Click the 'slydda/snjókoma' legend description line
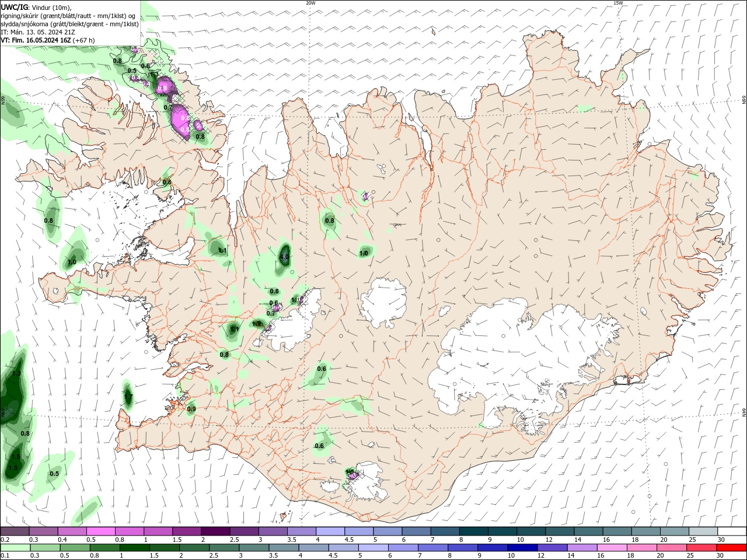This screenshot has width=747, height=560. [69, 24]
